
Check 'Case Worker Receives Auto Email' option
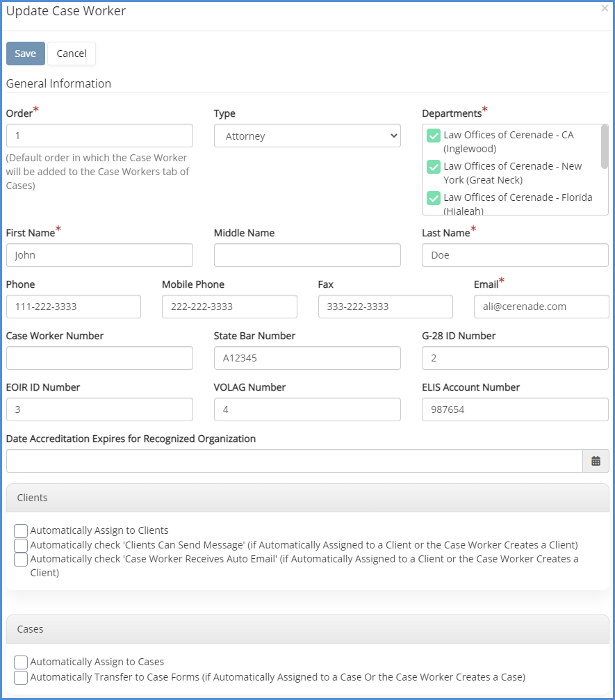point(21,559)
